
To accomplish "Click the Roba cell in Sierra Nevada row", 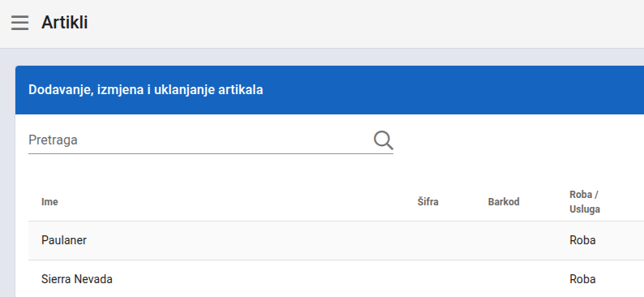I will 582,279.
